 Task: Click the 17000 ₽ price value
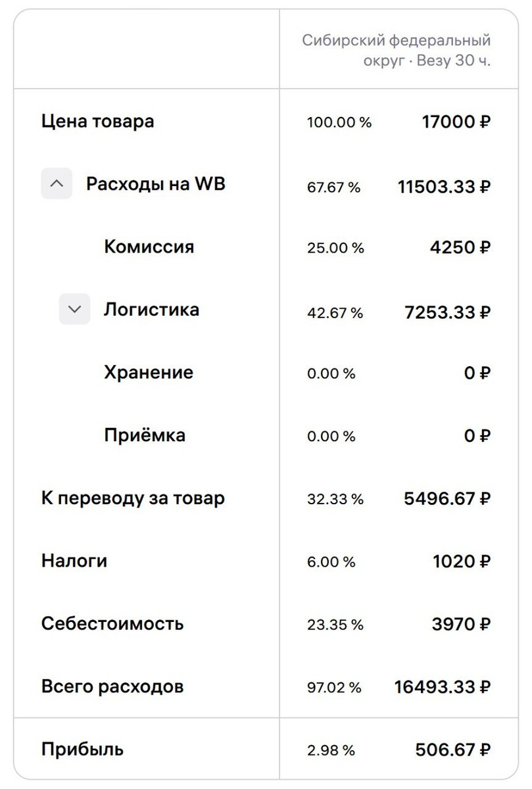point(456,122)
